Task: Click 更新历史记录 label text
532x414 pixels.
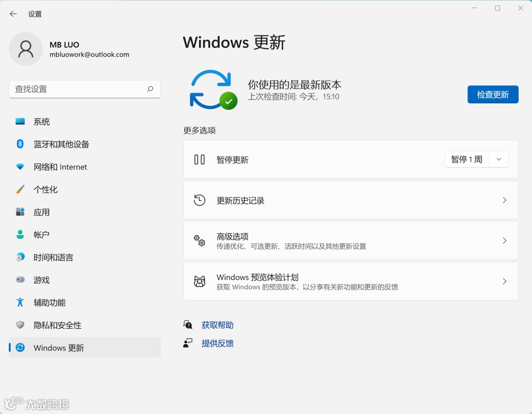Action: 240,200
